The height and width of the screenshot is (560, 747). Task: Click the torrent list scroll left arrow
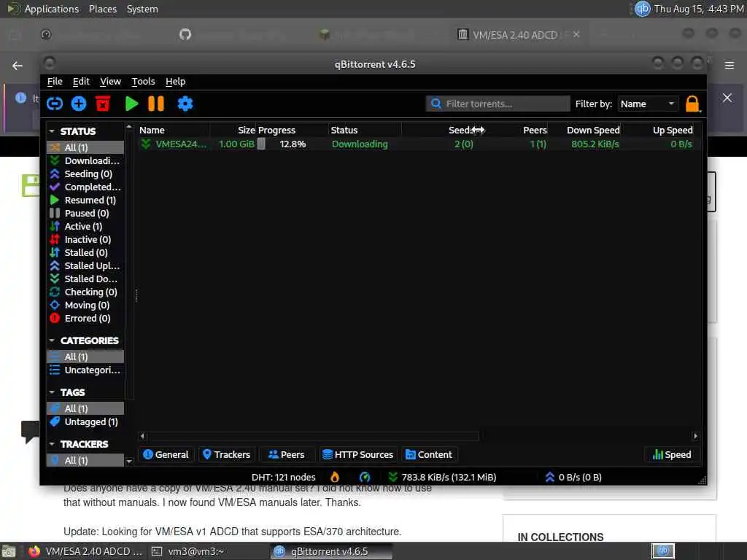point(142,436)
